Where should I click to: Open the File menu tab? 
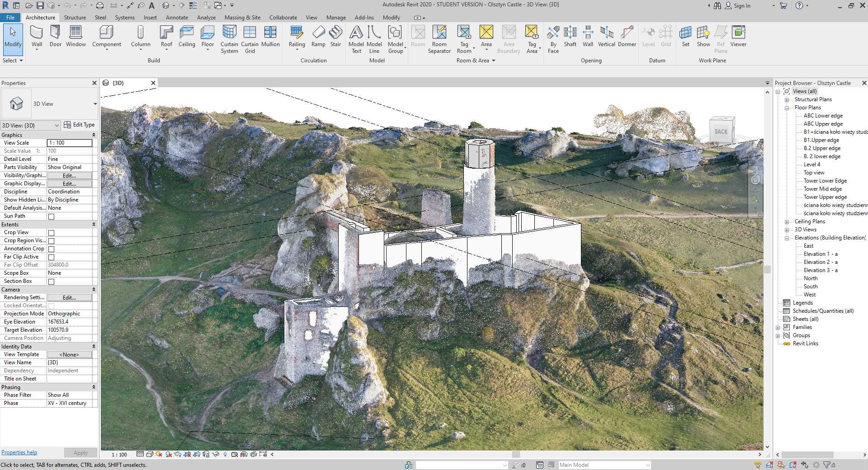point(10,18)
